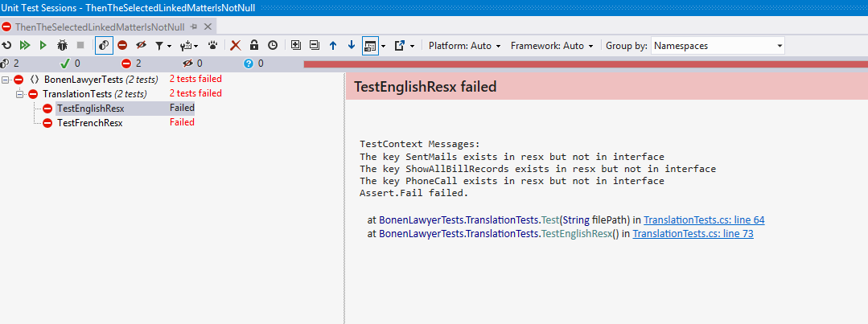This screenshot has height=324, width=868.
Task: Filter by total tests count 2
Action: (x=10, y=64)
